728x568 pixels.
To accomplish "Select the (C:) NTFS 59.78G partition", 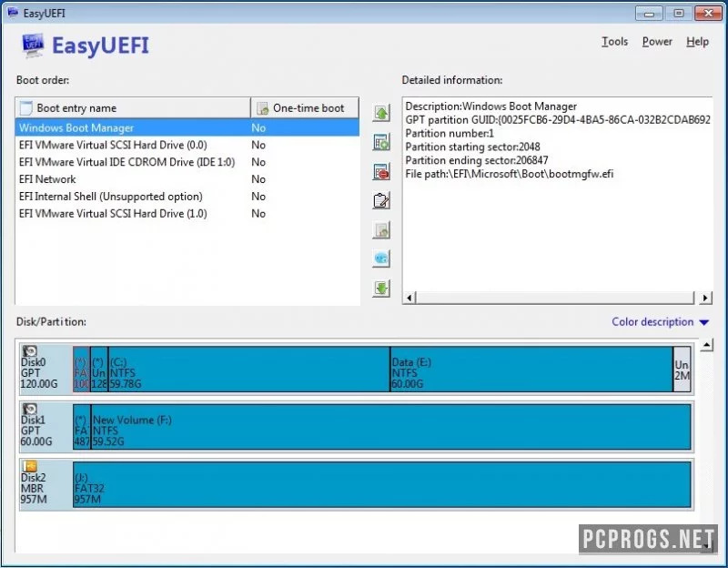I will (248, 370).
